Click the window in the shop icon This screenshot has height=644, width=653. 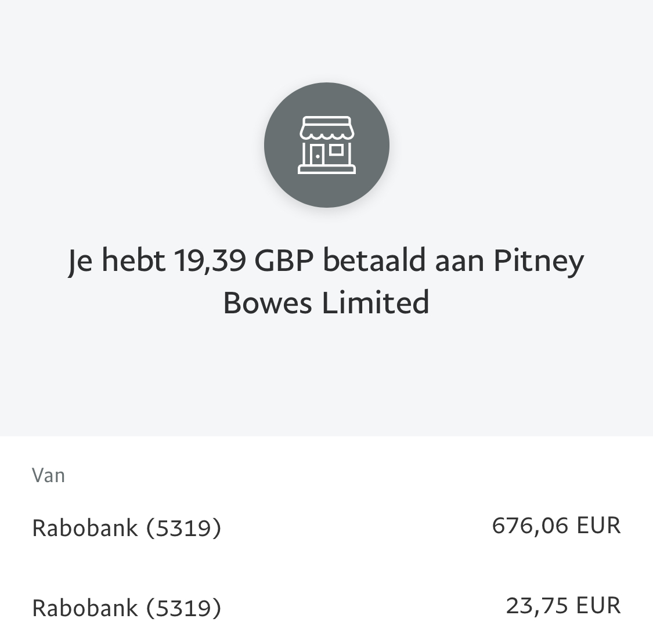[x=337, y=150]
